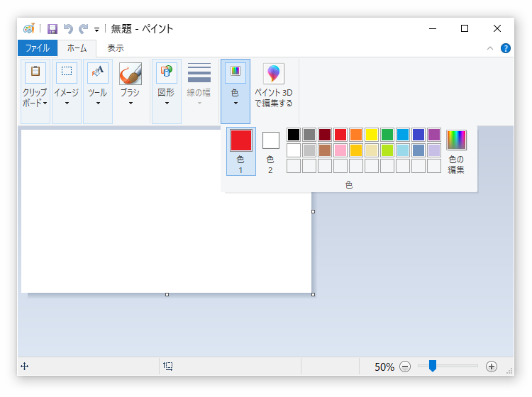Switch to the 表示 tab
Viewport: 532px width, 397px height.
click(116, 48)
